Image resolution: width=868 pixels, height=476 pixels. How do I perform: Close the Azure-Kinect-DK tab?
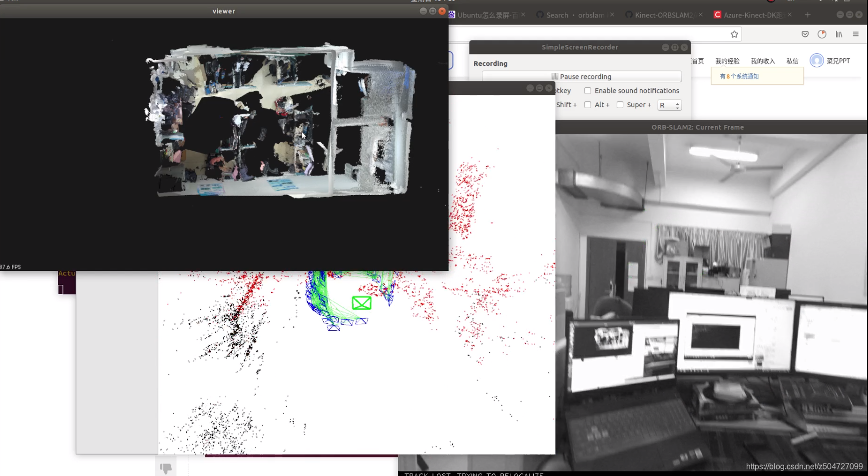(790, 15)
